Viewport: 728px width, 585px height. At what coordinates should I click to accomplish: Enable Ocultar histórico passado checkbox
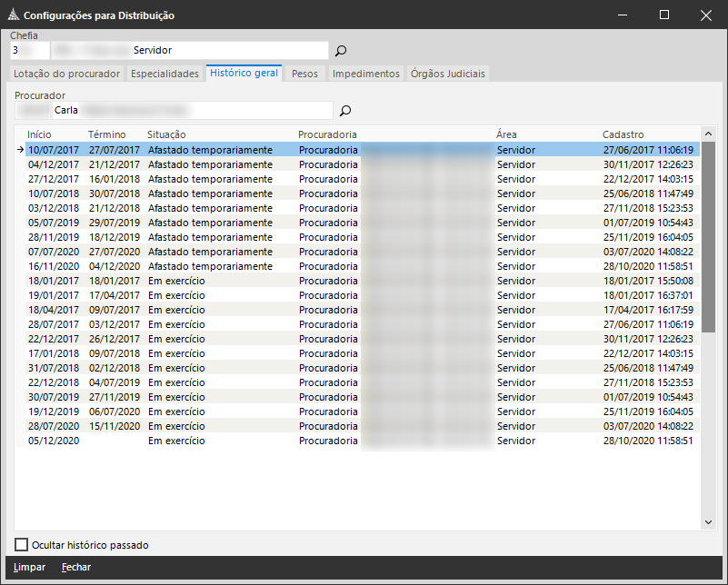22,545
